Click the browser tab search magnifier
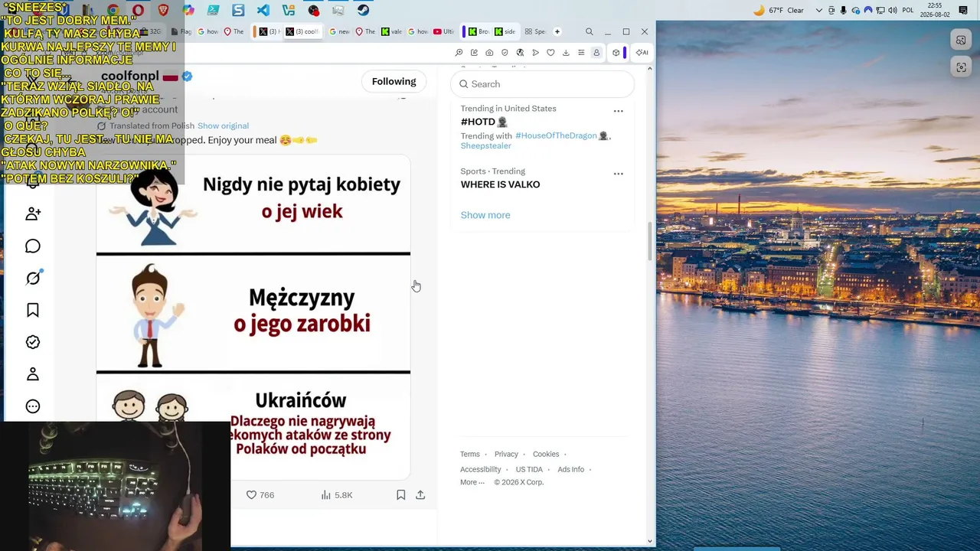This screenshot has height=551, width=980. pos(589,31)
